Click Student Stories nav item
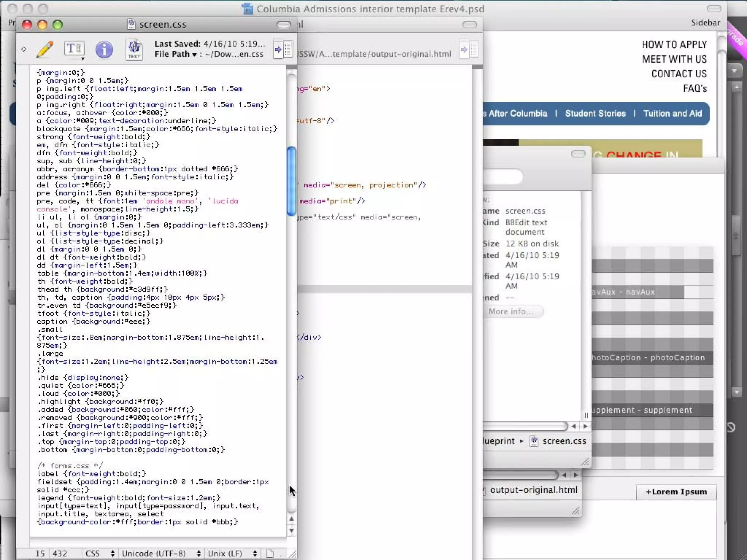Image resolution: width=747 pixels, height=560 pixels. point(595,113)
